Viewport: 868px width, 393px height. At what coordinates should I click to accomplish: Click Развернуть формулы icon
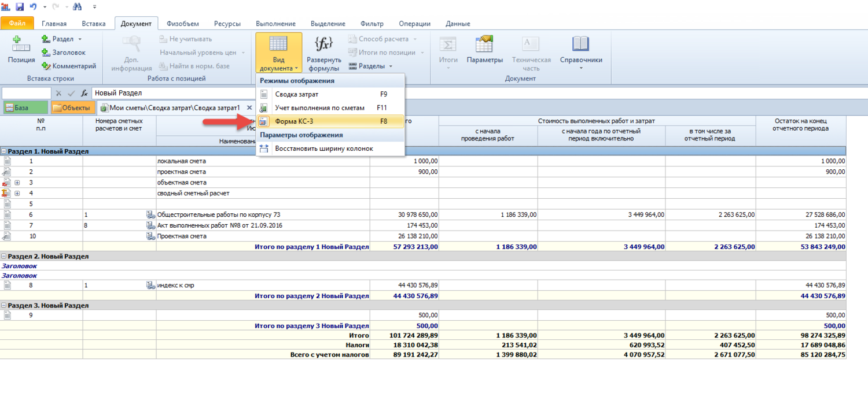(323, 45)
